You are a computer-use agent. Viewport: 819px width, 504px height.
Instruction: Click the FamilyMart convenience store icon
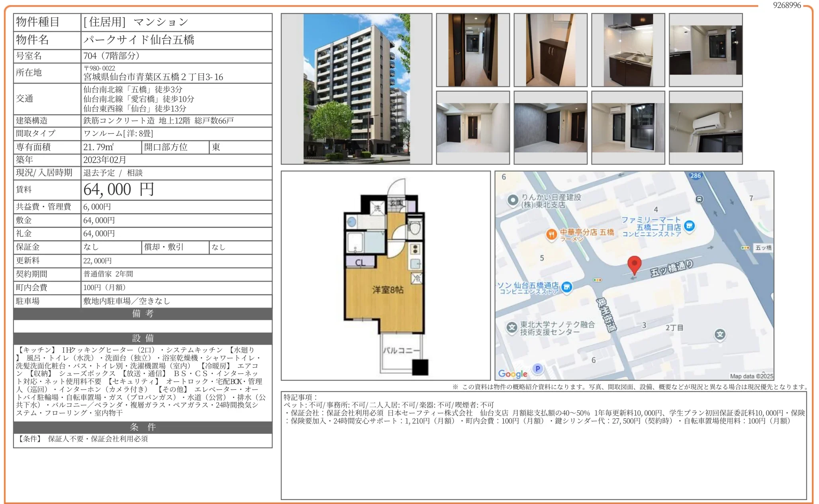click(x=689, y=226)
